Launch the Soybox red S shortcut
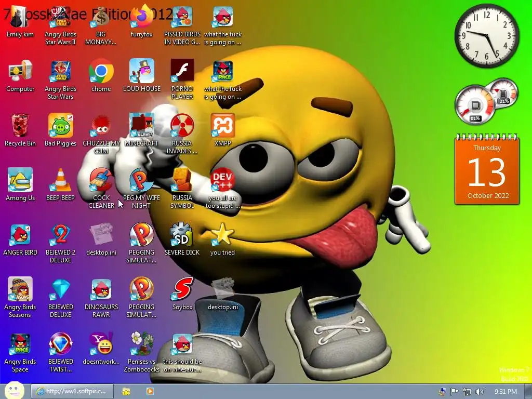532x399 pixels. (182, 295)
